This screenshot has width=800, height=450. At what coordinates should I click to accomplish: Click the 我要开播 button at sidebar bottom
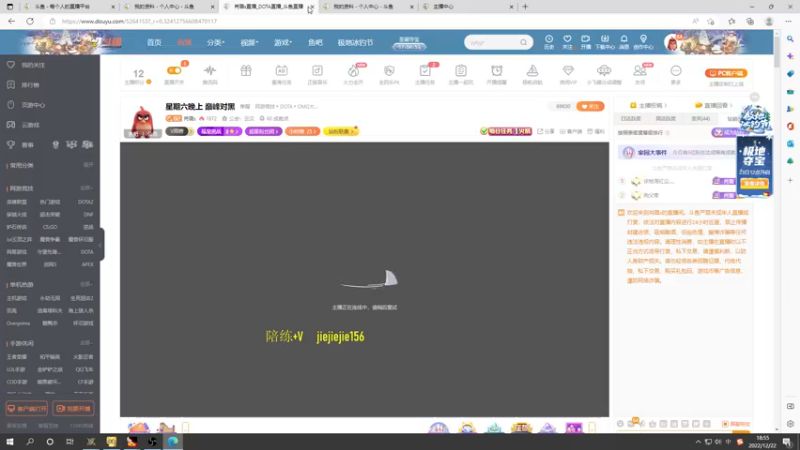(x=73, y=408)
